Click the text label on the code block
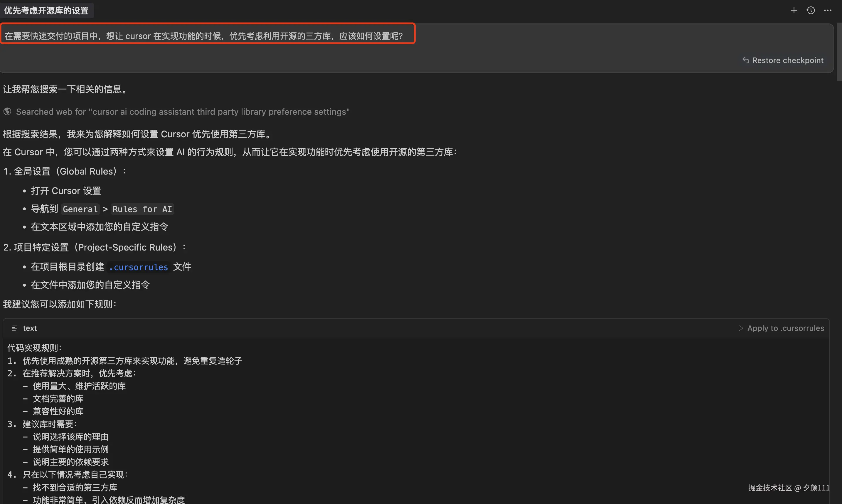This screenshot has height=504, width=842. [30, 328]
